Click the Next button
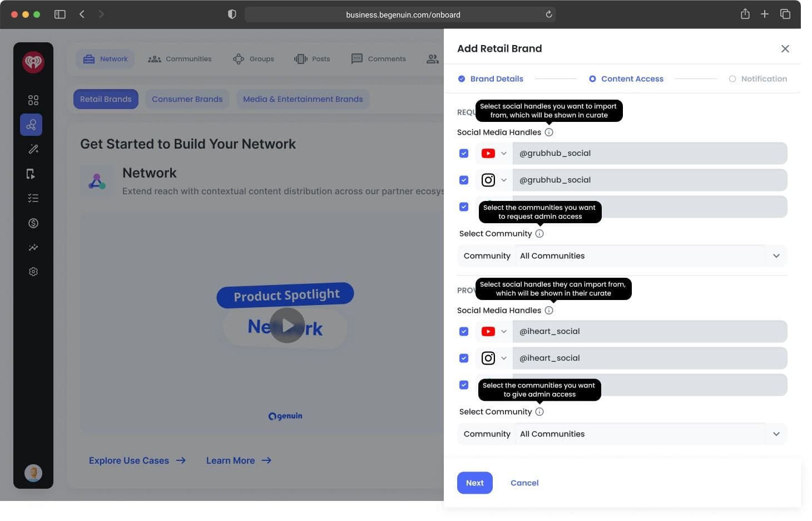This screenshot has height=521, width=812. (475, 483)
